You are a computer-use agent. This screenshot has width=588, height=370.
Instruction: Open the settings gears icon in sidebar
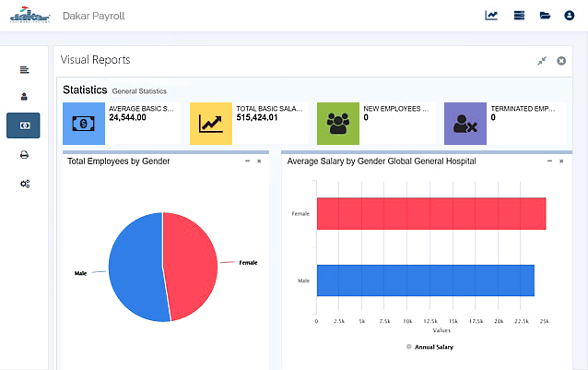(25, 184)
